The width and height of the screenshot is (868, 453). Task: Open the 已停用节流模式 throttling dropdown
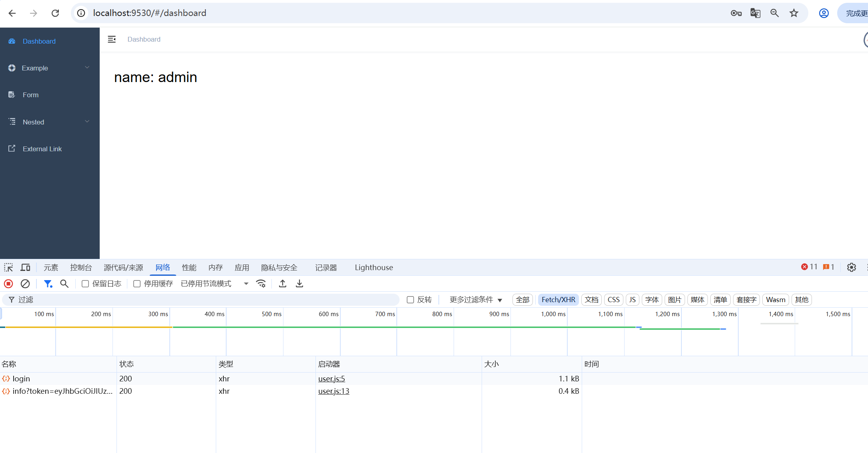(215, 284)
